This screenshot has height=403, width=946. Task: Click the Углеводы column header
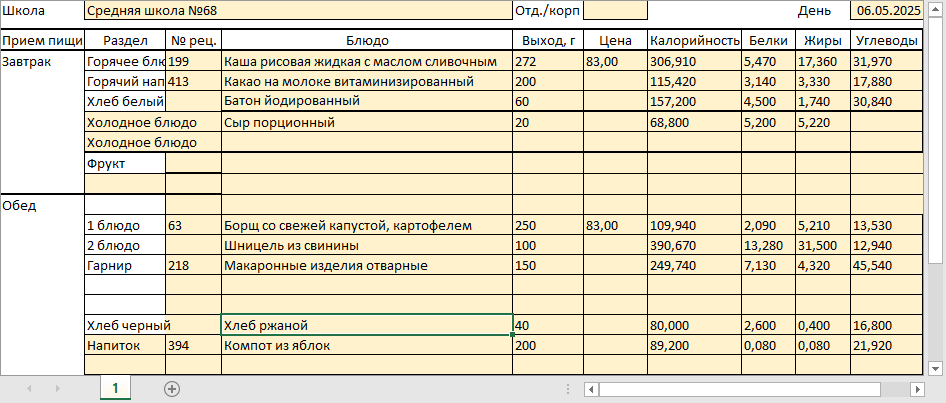[x=886, y=40]
